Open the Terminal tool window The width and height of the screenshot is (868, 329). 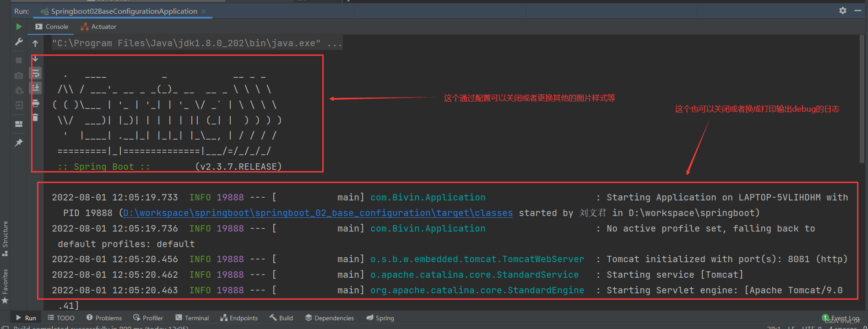pyautogui.click(x=192, y=318)
